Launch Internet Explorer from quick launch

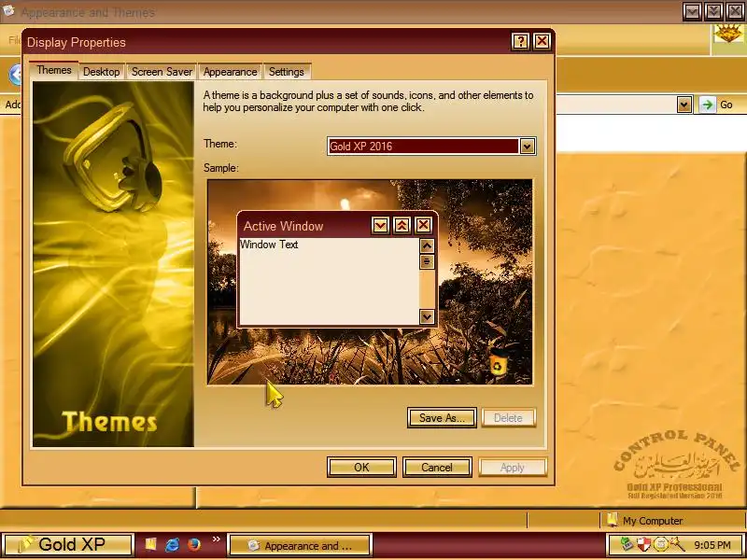pyautogui.click(x=172, y=544)
